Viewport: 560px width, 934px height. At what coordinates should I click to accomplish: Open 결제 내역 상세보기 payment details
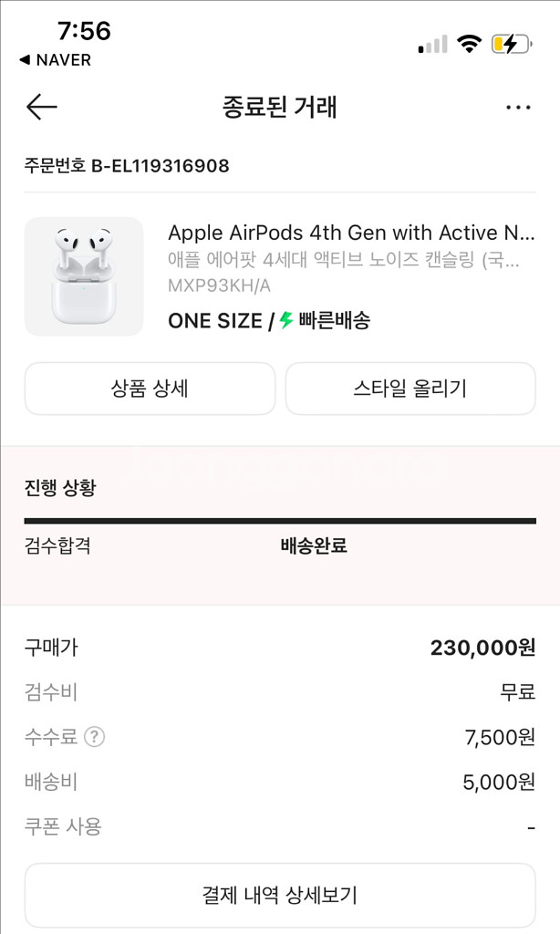(x=280, y=895)
